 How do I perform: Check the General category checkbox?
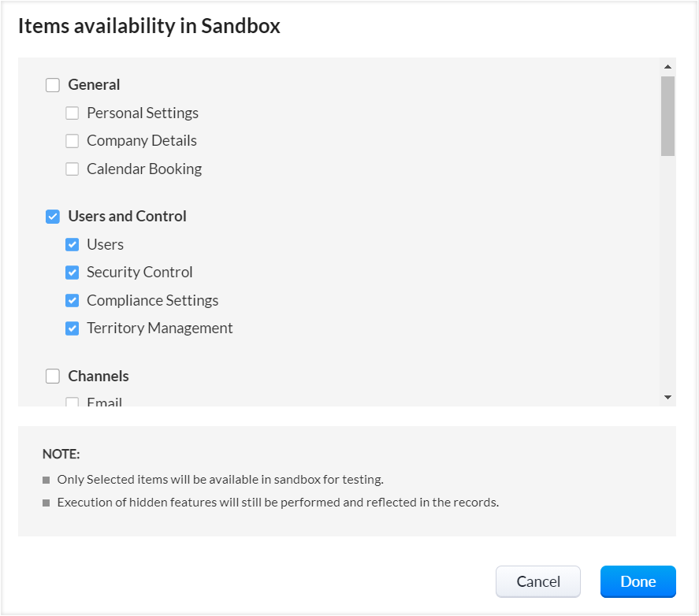53,85
